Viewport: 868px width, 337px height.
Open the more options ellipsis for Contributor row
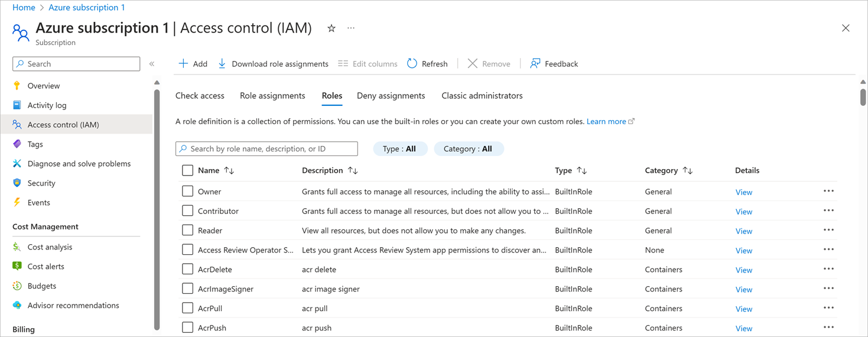point(828,210)
